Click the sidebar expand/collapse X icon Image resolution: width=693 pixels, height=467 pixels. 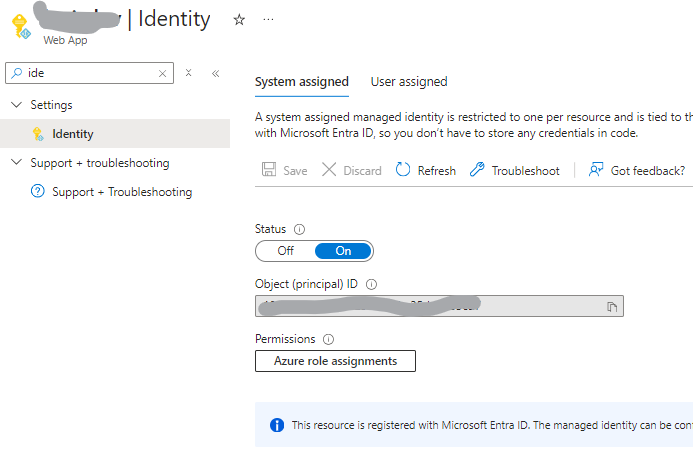tap(188, 73)
